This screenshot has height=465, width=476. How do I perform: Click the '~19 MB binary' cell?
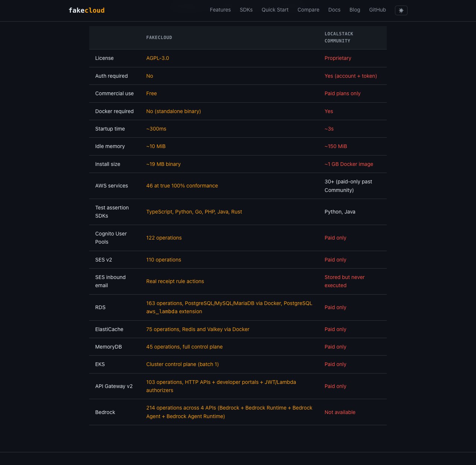163,164
